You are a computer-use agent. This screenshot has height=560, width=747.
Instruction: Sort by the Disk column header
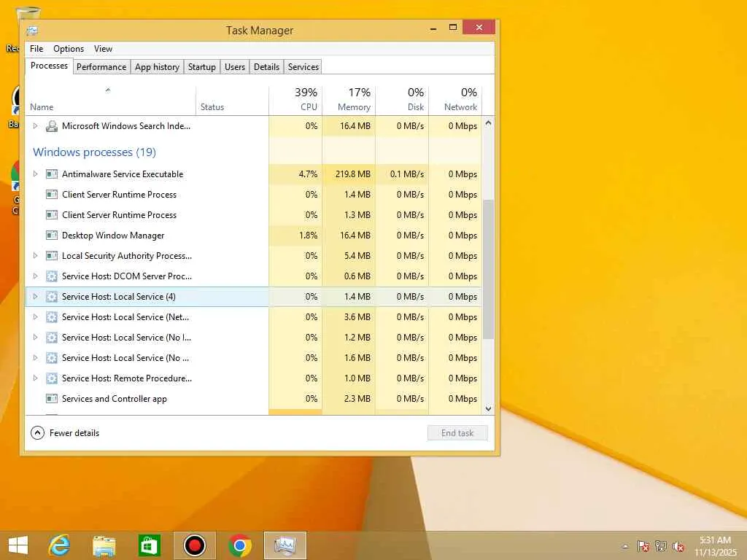point(403,101)
